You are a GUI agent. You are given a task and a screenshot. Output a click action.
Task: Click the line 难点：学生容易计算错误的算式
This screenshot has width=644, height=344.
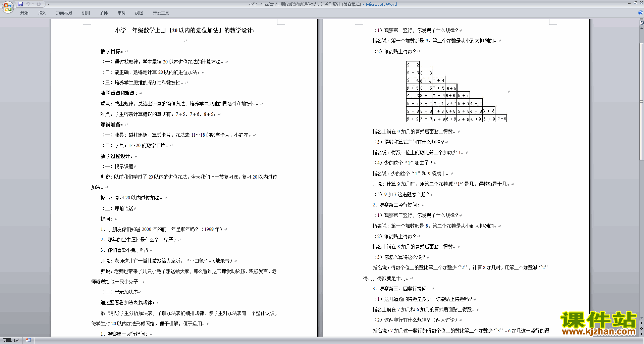(158, 114)
